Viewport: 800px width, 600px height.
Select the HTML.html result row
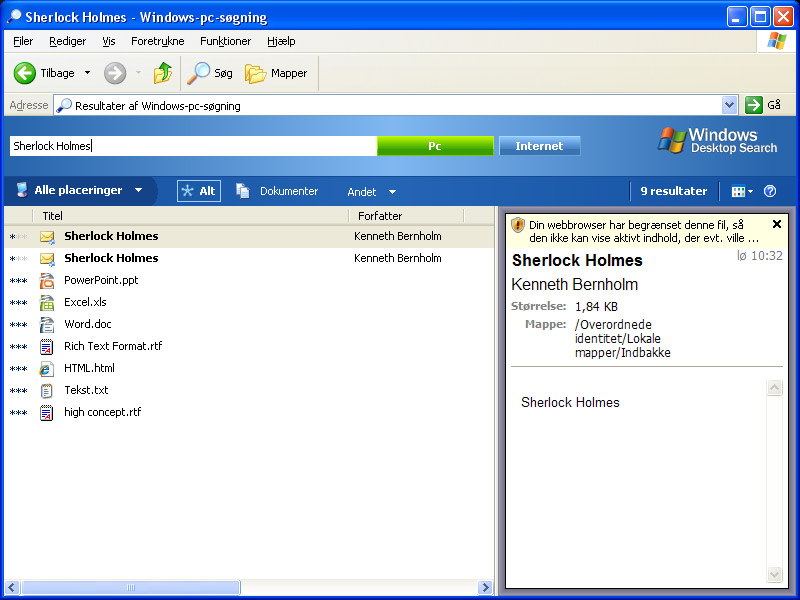(249, 368)
